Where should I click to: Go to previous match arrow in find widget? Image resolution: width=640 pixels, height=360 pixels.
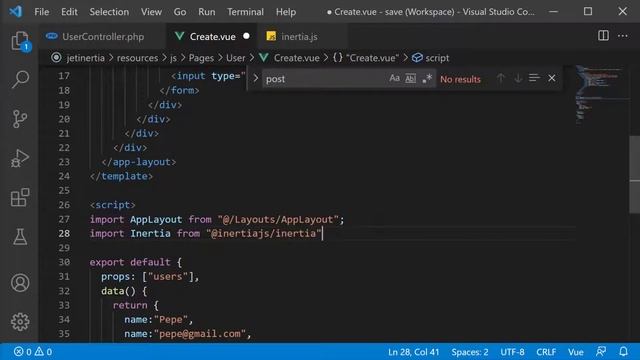pos(500,78)
